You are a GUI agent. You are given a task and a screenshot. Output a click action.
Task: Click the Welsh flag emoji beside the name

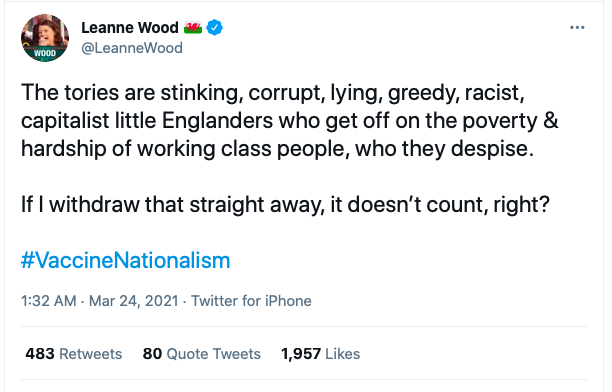pyautogui.click(x=193, y=27)
